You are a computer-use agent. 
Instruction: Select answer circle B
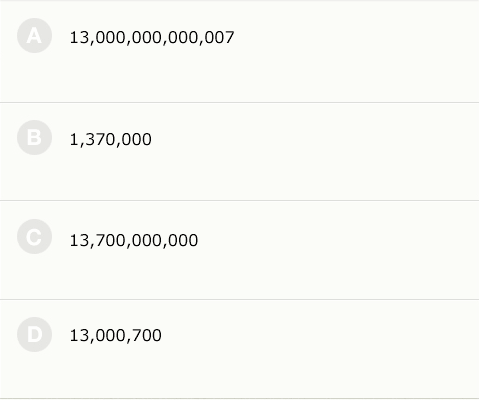34,137
